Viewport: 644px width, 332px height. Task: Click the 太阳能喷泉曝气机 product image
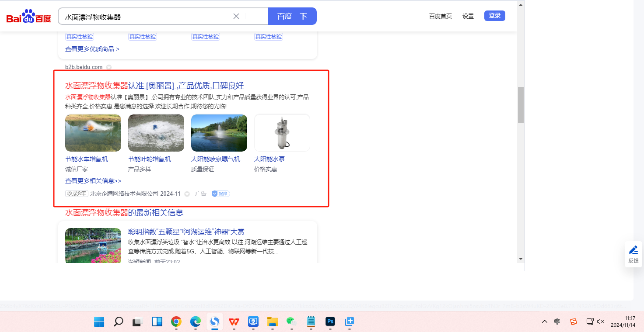(219, 133)
